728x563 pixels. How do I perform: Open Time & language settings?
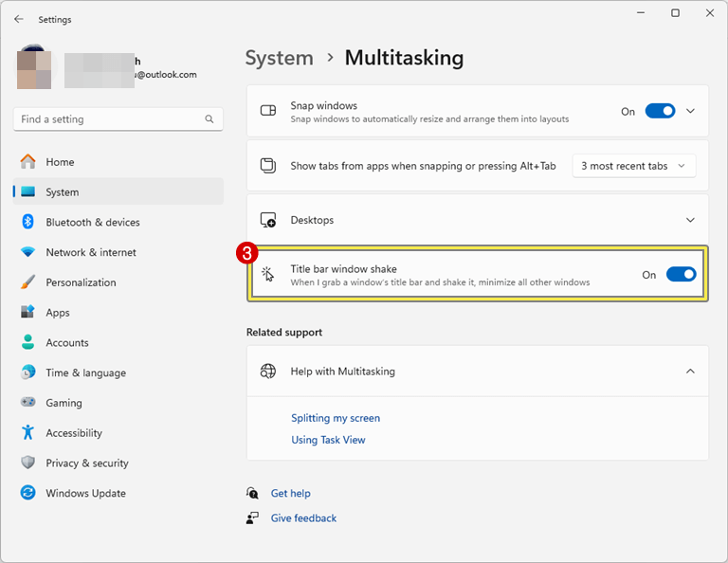(x=118, y=372)
